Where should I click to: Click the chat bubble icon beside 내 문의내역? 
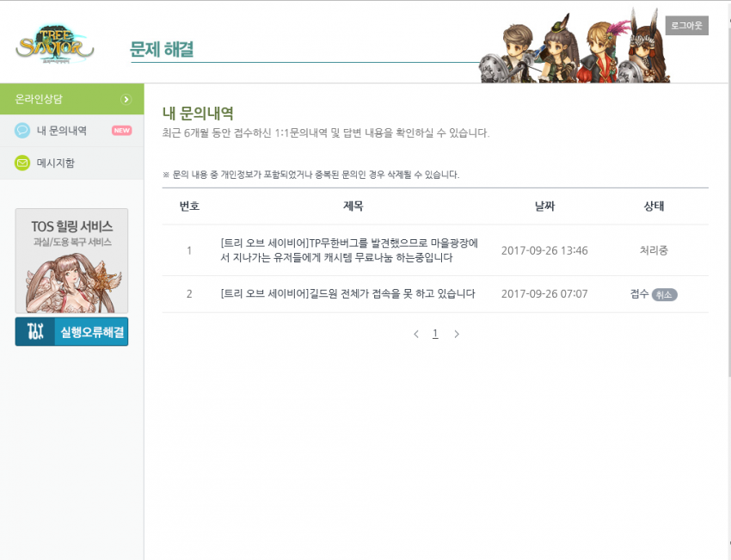tap(22, 131)
